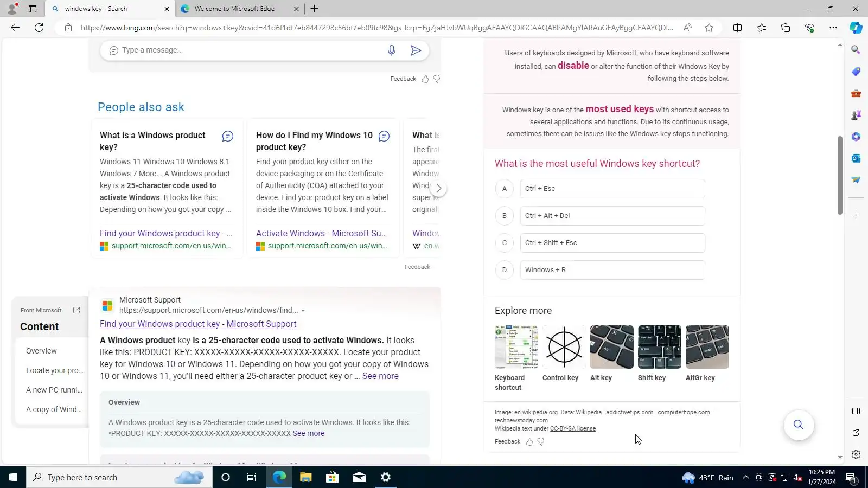868x488 pixels.
Task: Open Favorites list in Edge toolbar
Action: (x=762, y=28)
